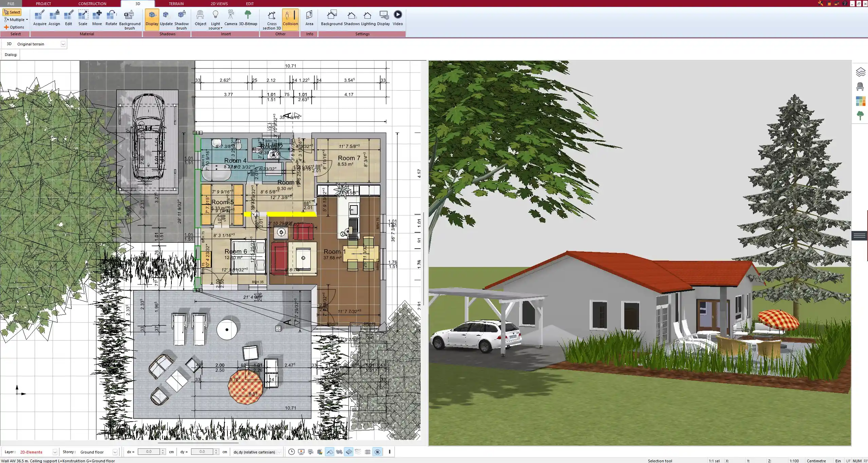Switch to the TERRAIN tab
The image size is (868, 463).
pyautogui.click(x=176, y=3)
